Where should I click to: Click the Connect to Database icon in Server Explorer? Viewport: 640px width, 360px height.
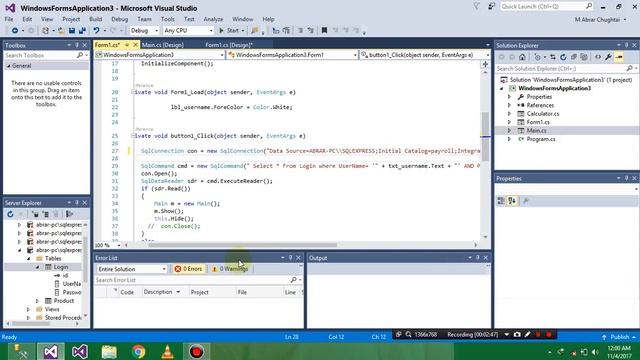click(x=36, y=214)
